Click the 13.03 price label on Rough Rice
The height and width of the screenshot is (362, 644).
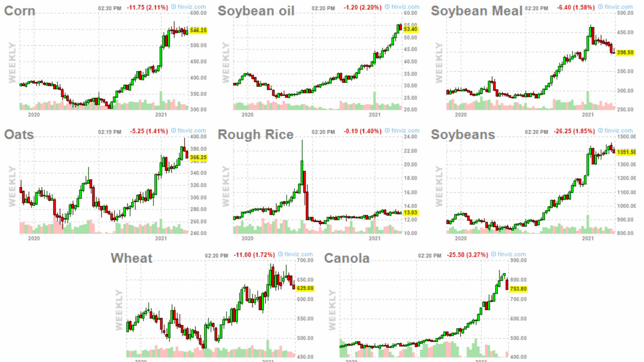tap(410, 212)
